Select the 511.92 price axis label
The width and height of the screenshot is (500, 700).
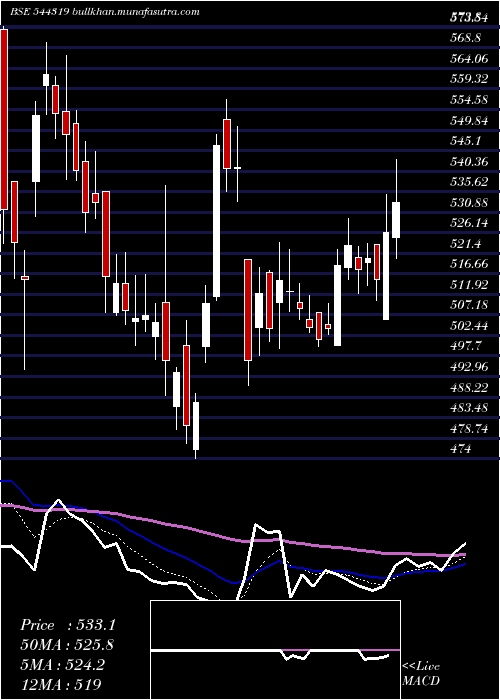tap(468, 285)
